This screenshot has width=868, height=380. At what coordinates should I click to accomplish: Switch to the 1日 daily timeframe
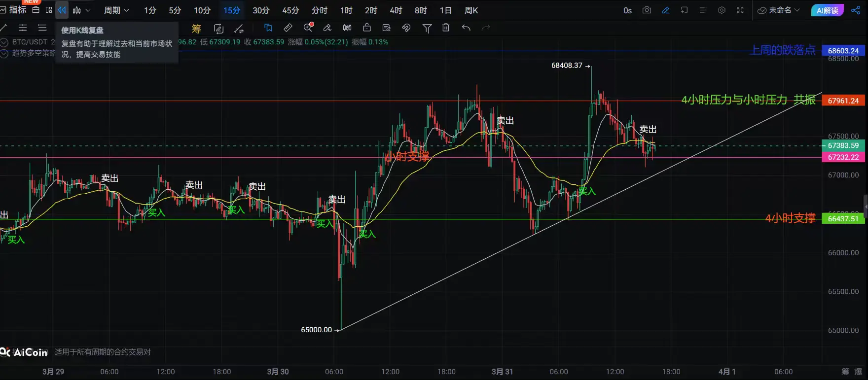[x=445, y=10]
